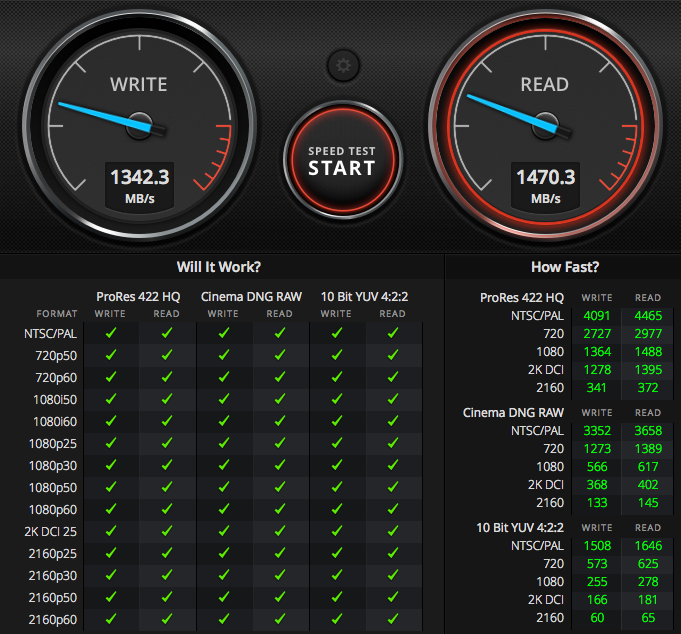
Task: Click Cinema DNG write checkmark for 2160p50
Action: (224, 597)
